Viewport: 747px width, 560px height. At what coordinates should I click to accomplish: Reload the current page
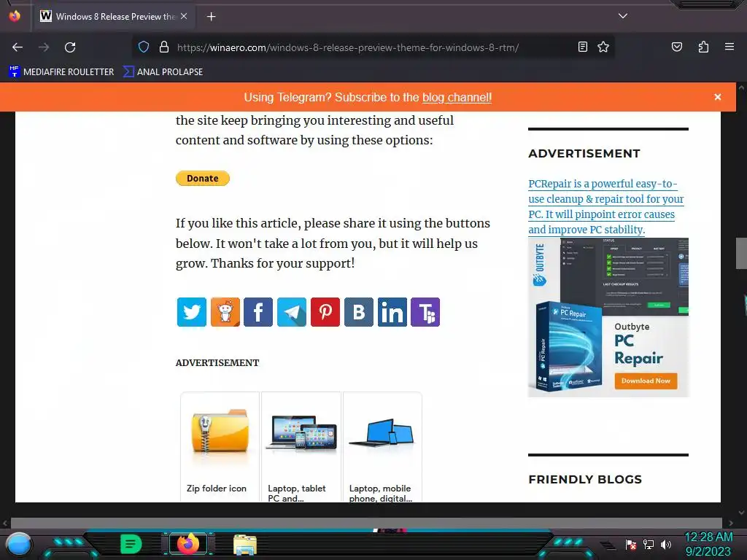click(70, 47)
